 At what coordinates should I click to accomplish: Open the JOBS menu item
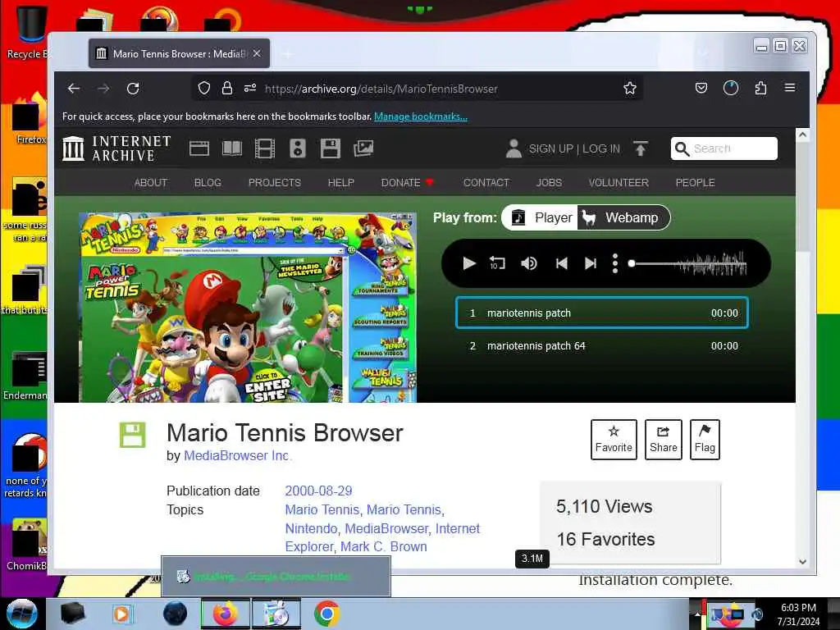coord(549,183)
